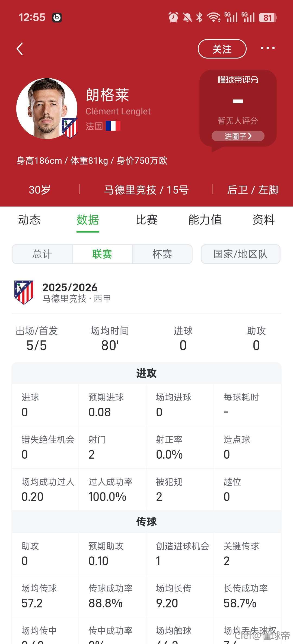Screen dimensions: 293x644
Task: Tap the Atlético Madrid crest beside 2025/2026
Action: 24,292
